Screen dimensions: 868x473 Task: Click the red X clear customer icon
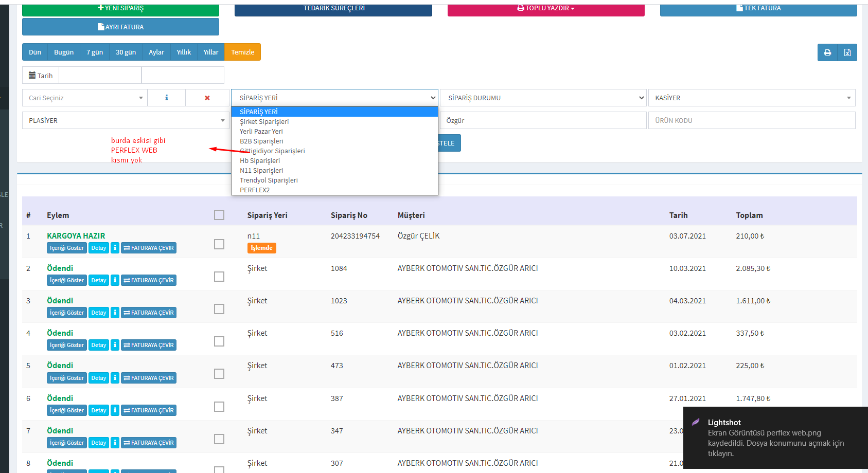pos(207,98)
